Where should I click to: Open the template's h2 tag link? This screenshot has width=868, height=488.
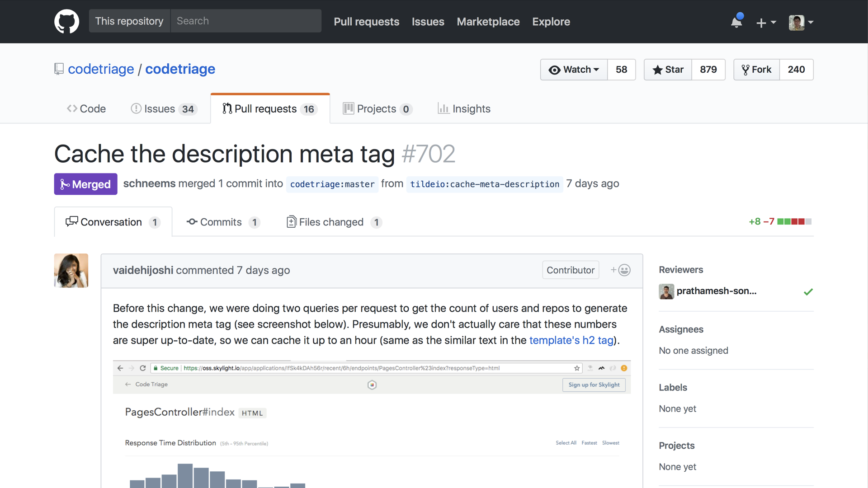coord(571,340)
